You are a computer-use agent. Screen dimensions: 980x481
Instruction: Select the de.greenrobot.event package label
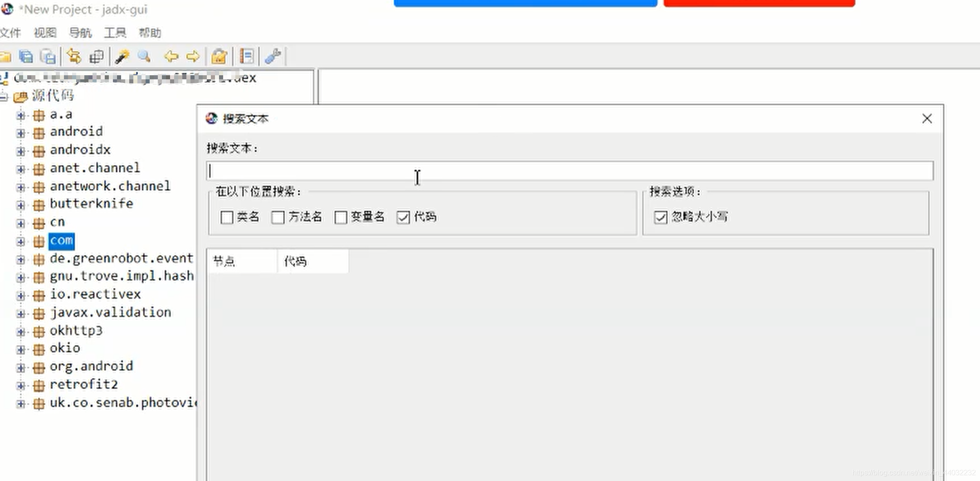pyautogui.click(x=122, y=258)
